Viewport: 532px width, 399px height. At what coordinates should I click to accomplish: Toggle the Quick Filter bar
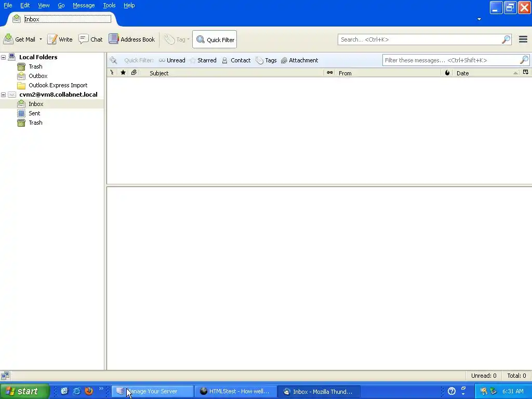point(215,39)
